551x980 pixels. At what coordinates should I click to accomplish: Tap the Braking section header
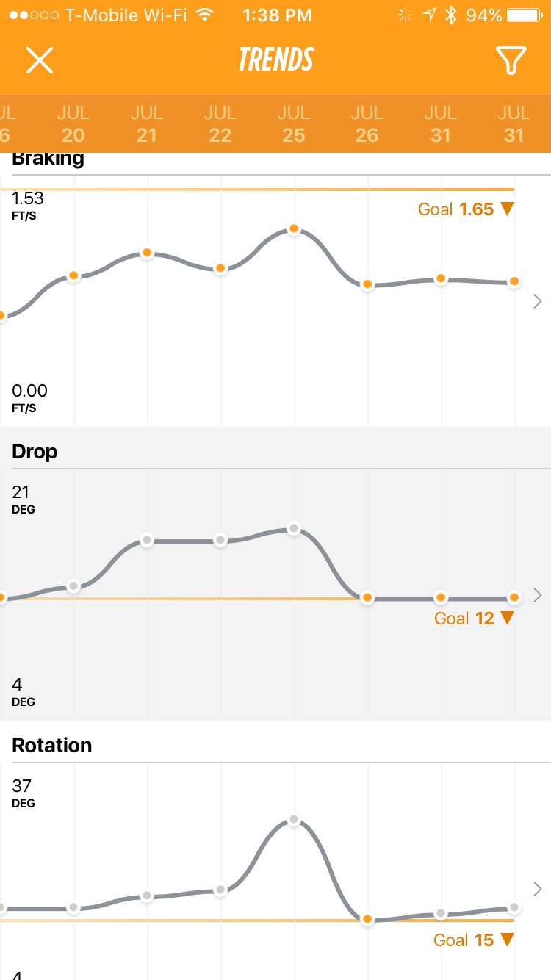(48, 157)
